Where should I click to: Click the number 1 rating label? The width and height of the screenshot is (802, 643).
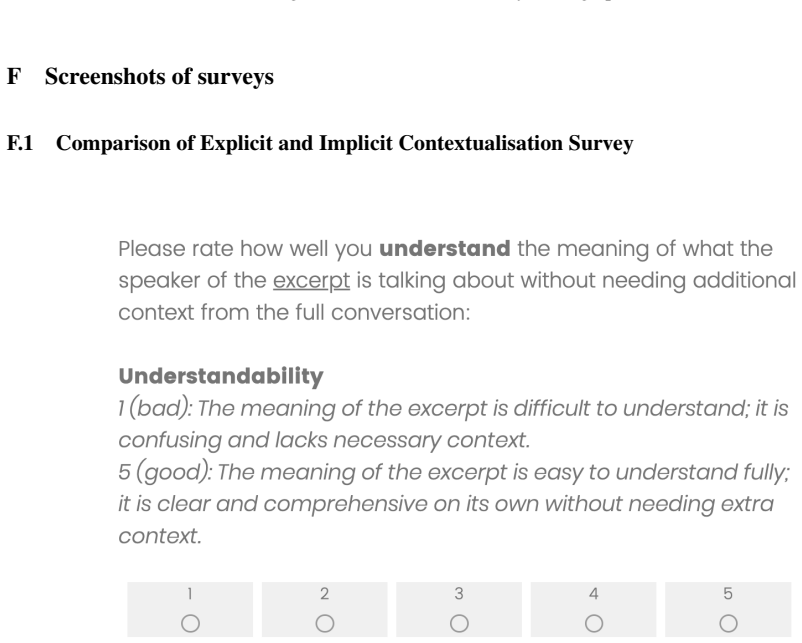pos(190,593)
